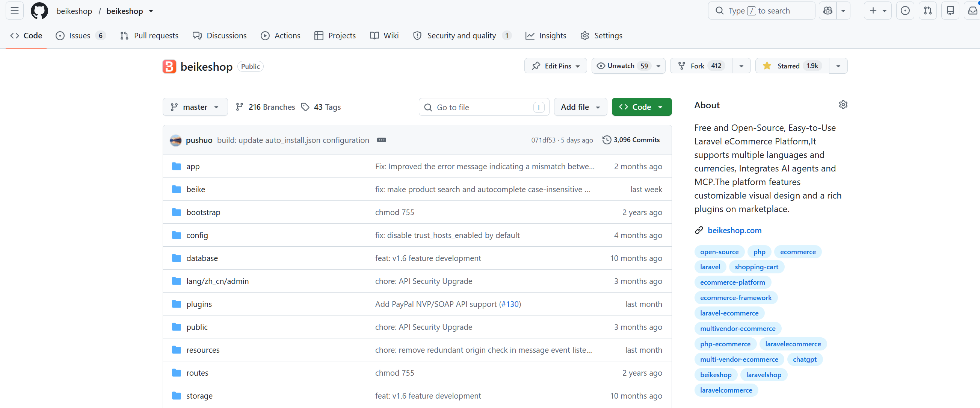Open Copilot chat icon in header
The image size is (980, 408).
point(828,11)
